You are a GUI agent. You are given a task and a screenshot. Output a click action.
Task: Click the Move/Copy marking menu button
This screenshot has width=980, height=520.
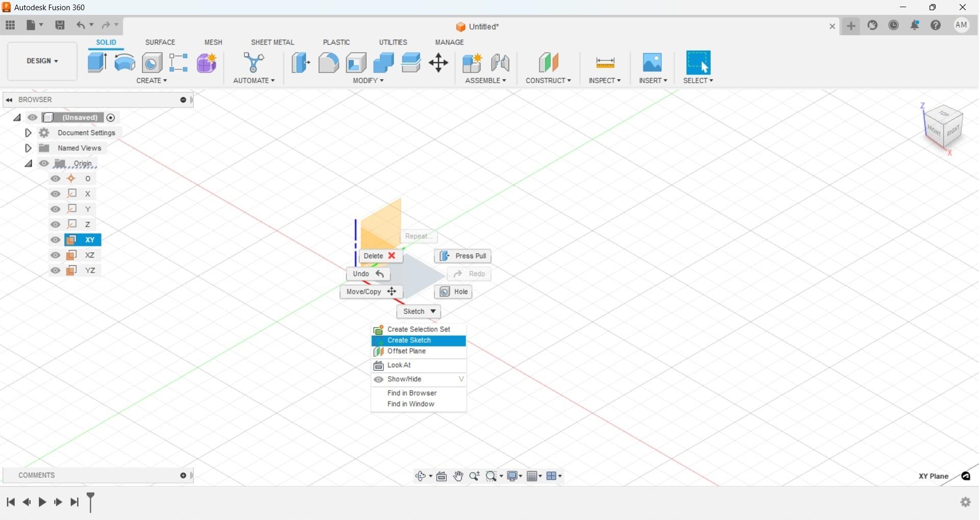(372, 292)
